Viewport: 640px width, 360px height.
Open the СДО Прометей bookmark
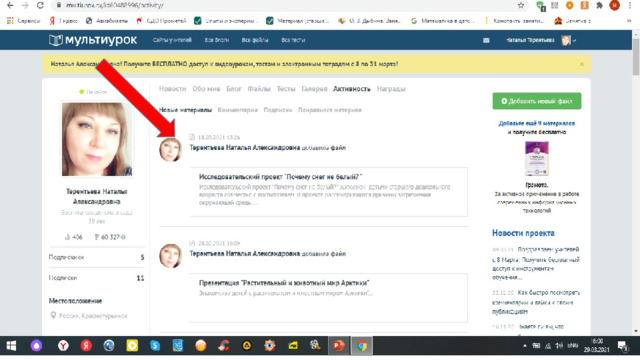[x=161, y=21]
